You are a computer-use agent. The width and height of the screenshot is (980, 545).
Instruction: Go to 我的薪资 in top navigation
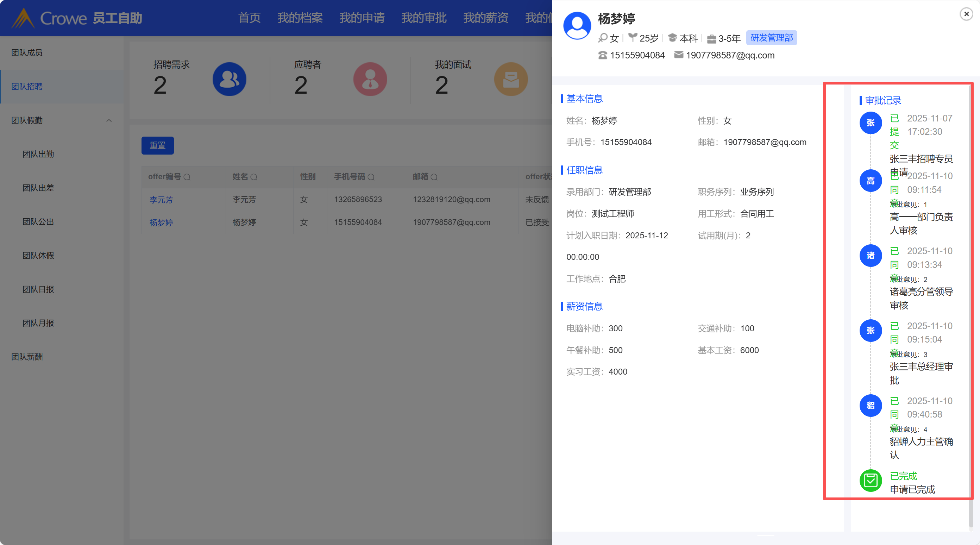[x=486, y=18]
